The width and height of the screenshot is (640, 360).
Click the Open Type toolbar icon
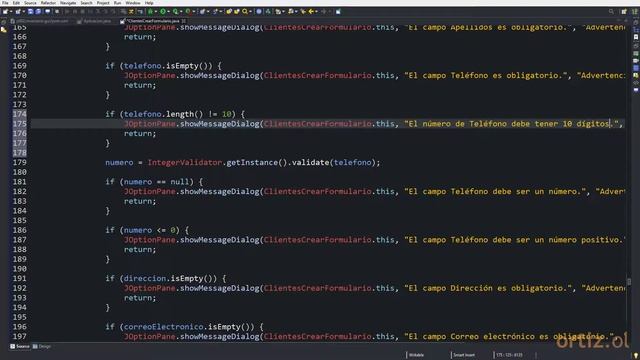point(229,11)
